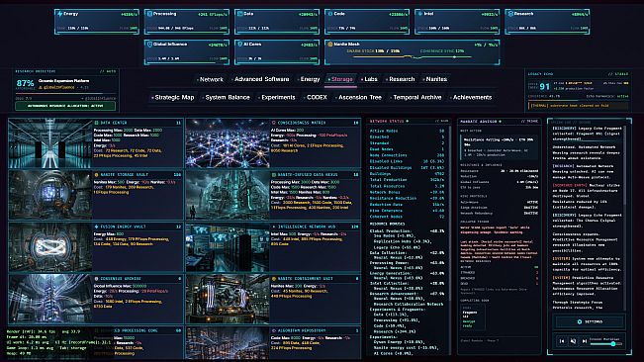Click the Global Influence shield icon

coord(150,45)
